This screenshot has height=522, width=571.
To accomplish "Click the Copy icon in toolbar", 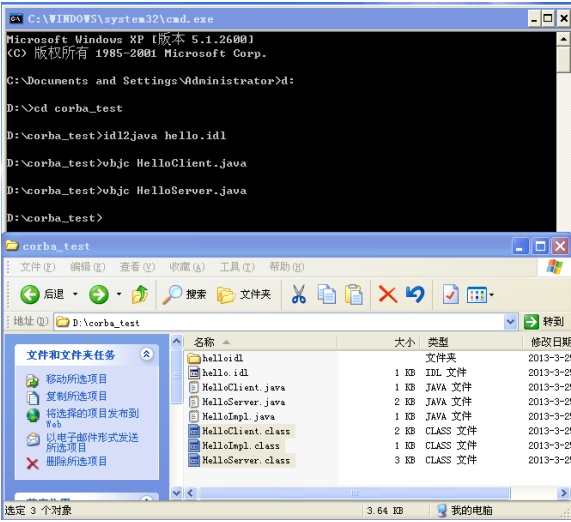I will (327, 294).
